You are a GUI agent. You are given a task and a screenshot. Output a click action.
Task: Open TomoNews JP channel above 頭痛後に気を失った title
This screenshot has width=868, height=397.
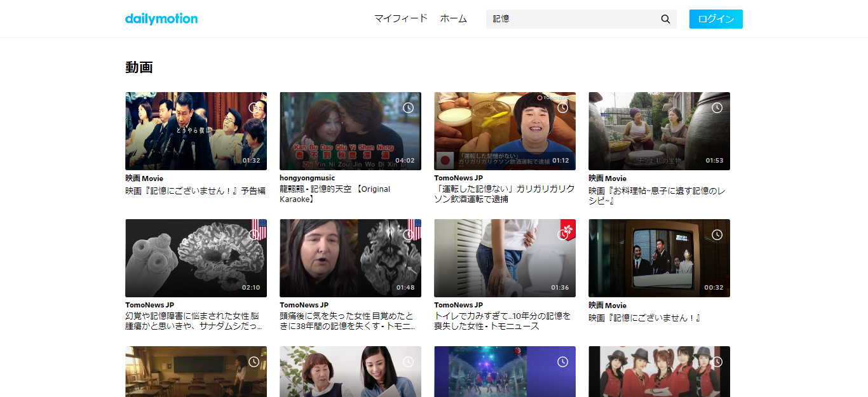[304, 306]
